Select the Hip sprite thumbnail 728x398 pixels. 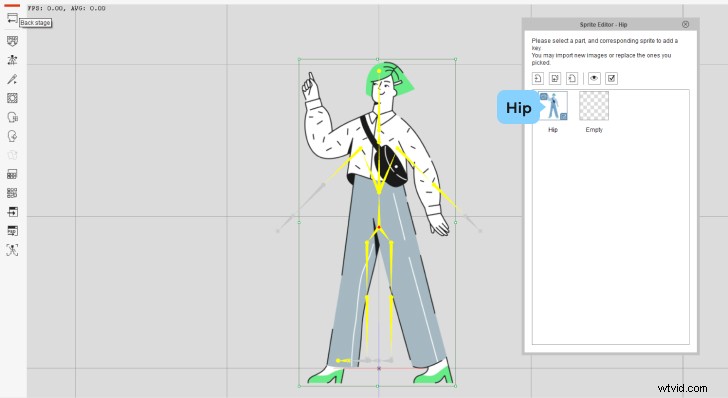click(552, 106)
